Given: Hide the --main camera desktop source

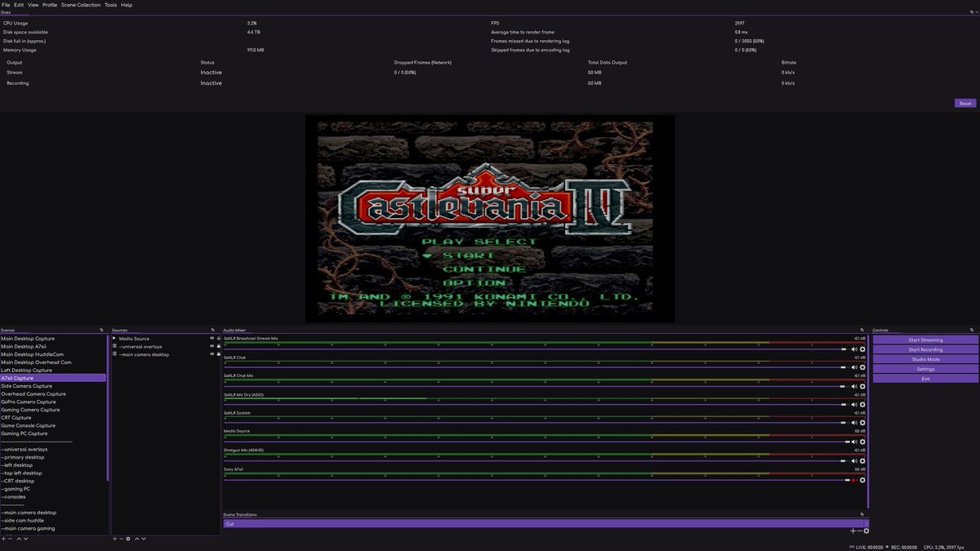Looking at the screenshot, I should 212,354.
